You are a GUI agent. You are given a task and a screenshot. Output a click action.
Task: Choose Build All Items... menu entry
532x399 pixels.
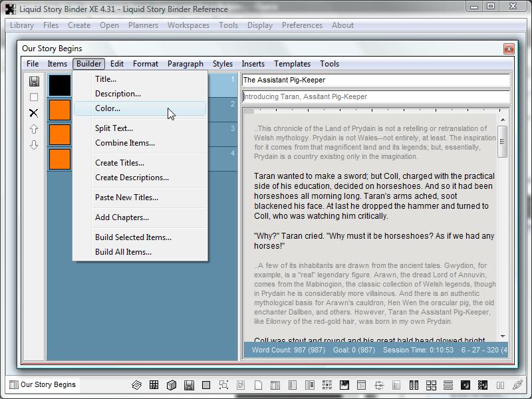(x=123, y=252)
